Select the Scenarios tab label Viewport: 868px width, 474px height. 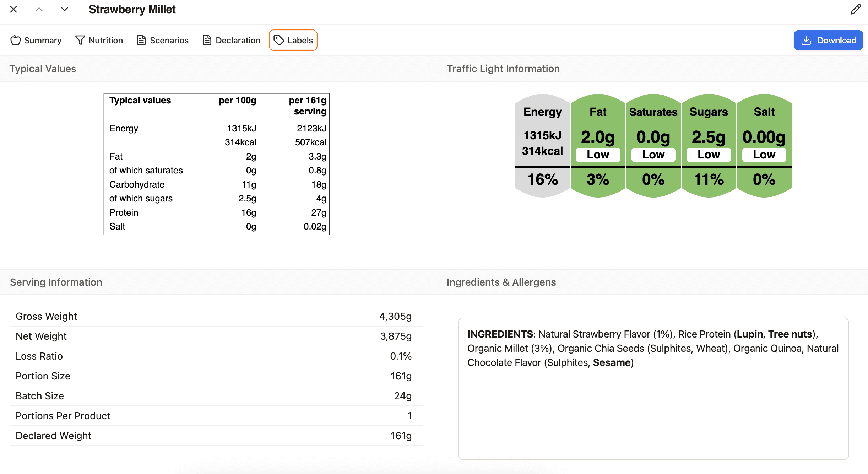(x=169, y=40)
